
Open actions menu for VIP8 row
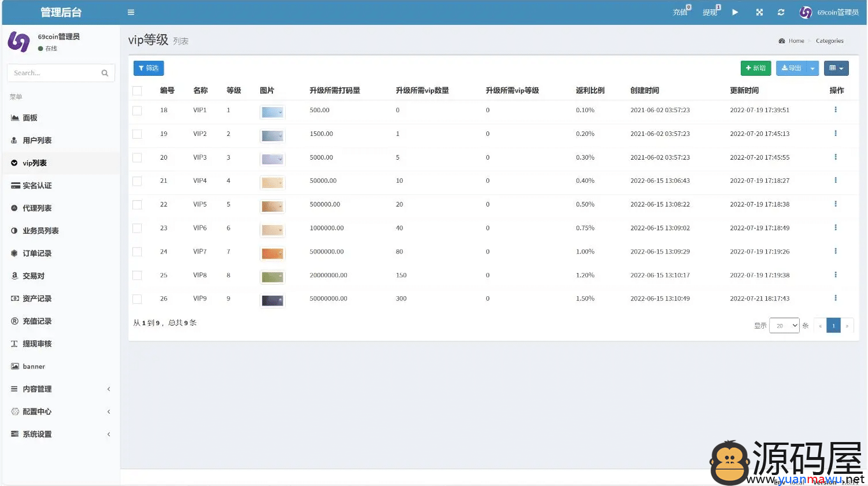[x=836, y=275]
